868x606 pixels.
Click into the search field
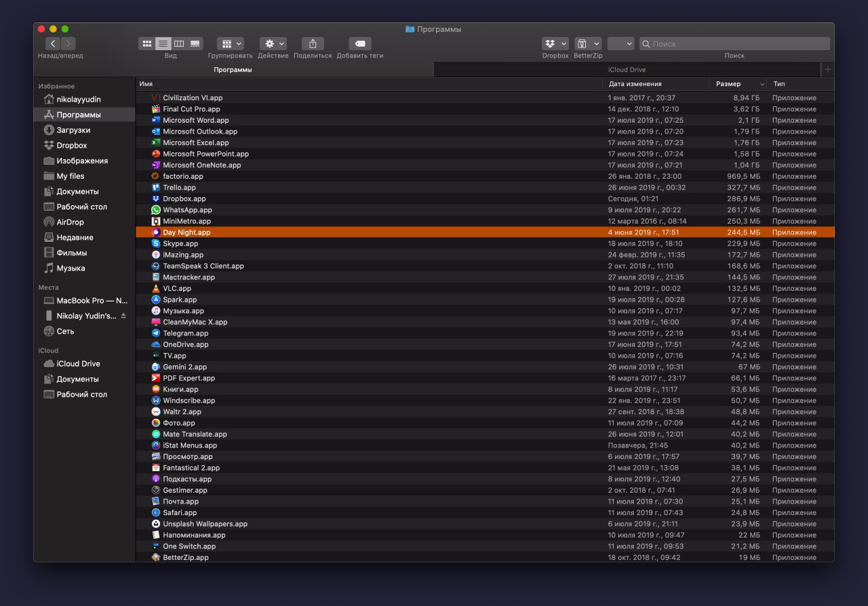[734, 43]
